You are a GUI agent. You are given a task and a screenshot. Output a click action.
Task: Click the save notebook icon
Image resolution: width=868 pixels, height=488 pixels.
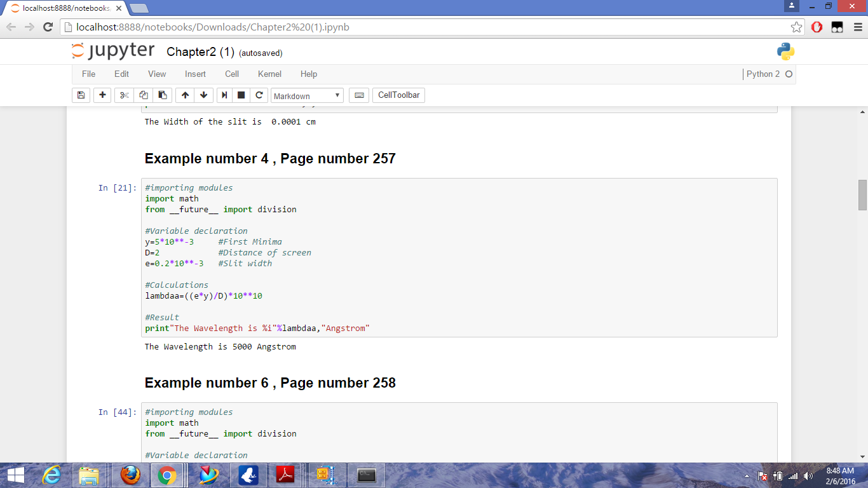click(81, 95)
